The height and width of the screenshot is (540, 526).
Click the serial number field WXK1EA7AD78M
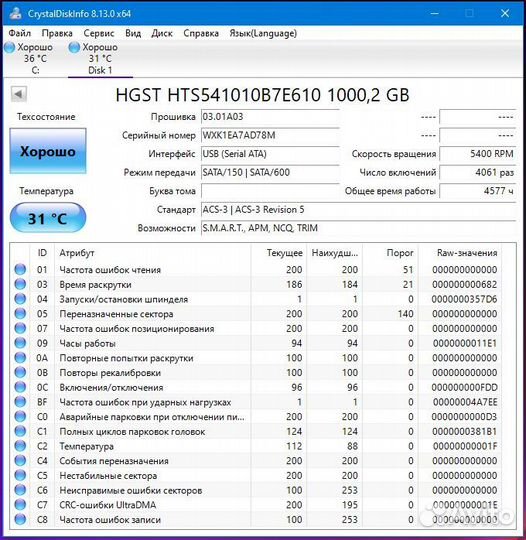point(270,135)
